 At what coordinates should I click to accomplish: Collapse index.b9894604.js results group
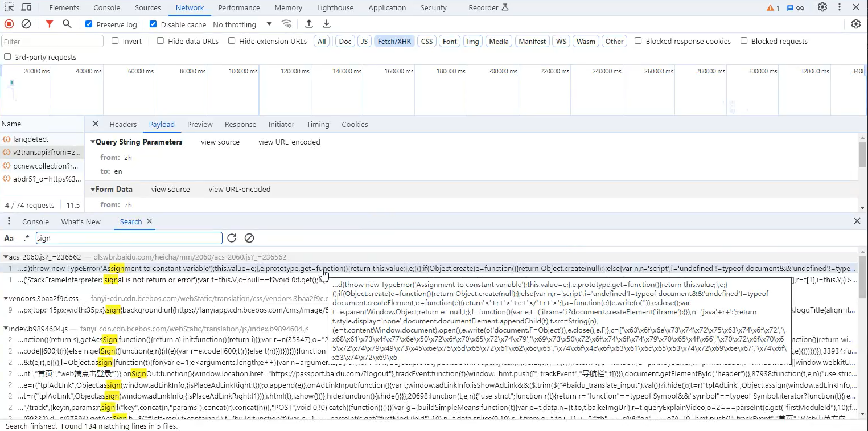pos(6,329)
